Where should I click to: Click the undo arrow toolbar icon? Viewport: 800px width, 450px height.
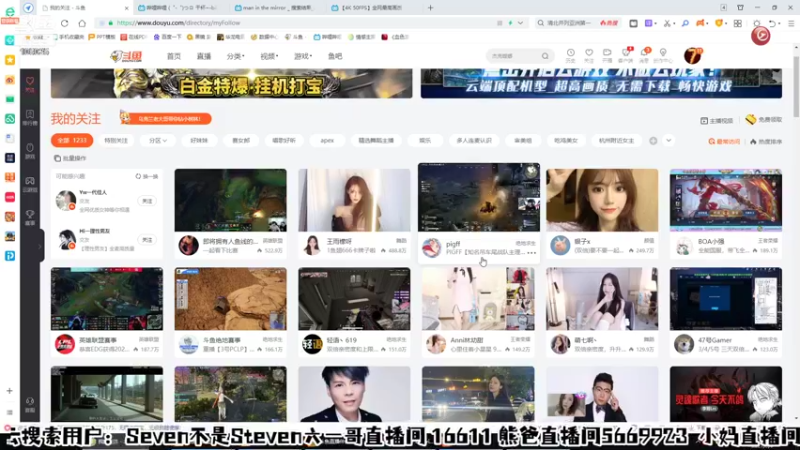click(772, 23)
